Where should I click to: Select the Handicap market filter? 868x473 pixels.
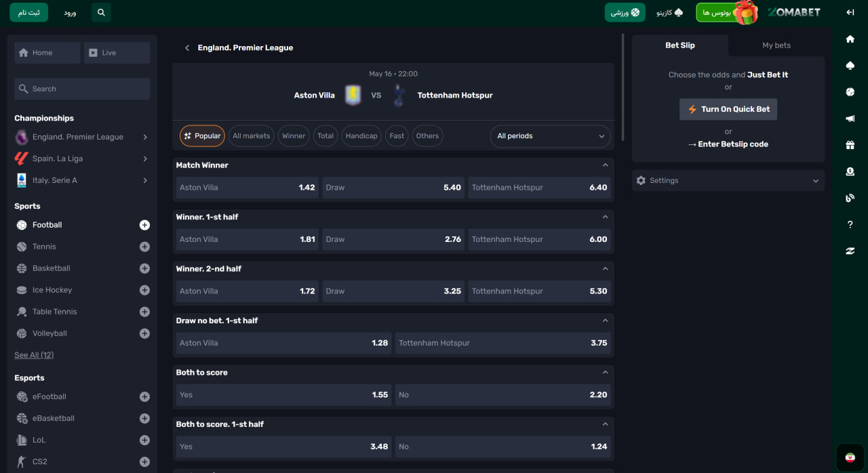click(361, 136)
